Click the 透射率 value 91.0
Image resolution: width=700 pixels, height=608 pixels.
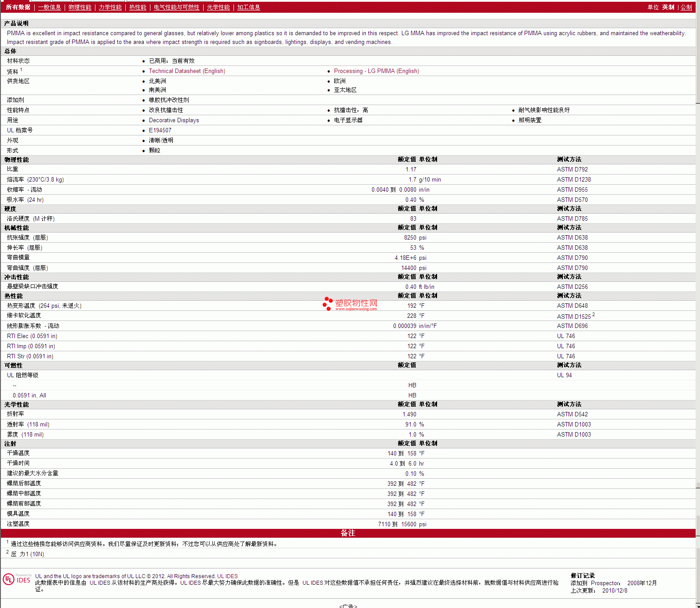(411, 425)
